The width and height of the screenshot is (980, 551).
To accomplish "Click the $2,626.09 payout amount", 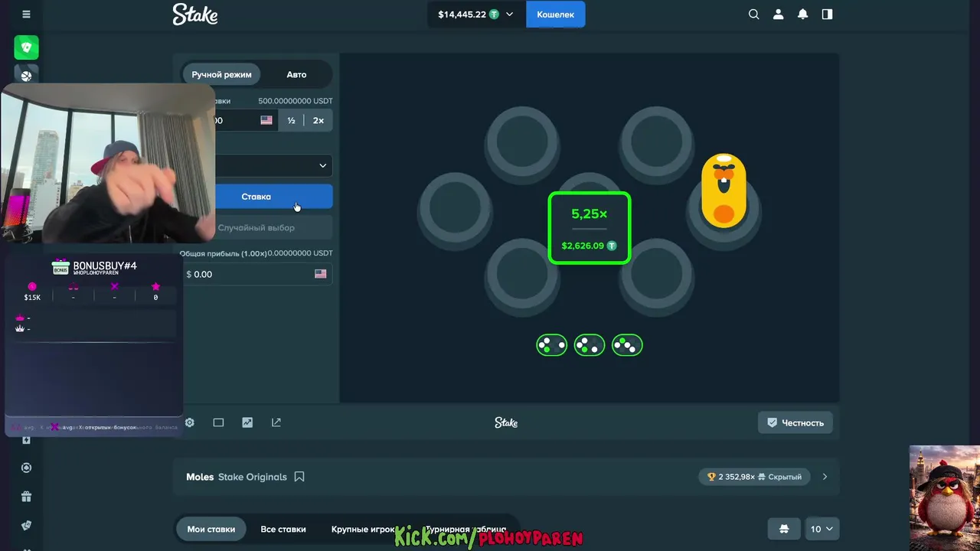I will tap(583, 246).
